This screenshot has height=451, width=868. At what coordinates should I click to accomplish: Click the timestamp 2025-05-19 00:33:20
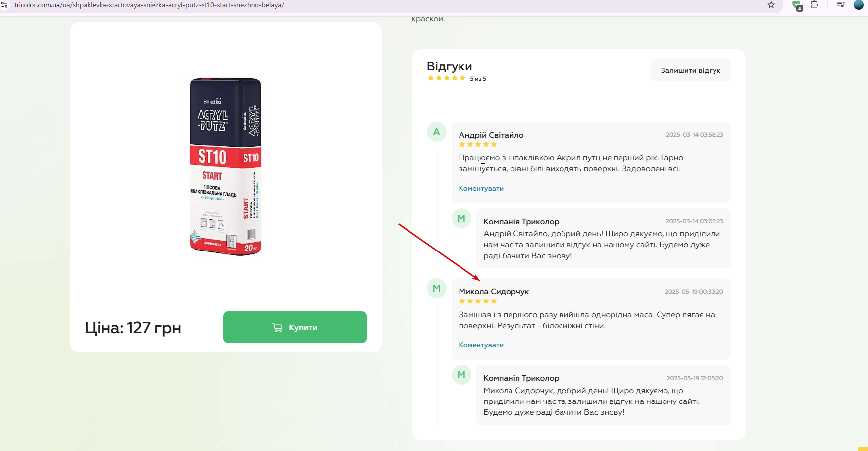click(694, 292)
